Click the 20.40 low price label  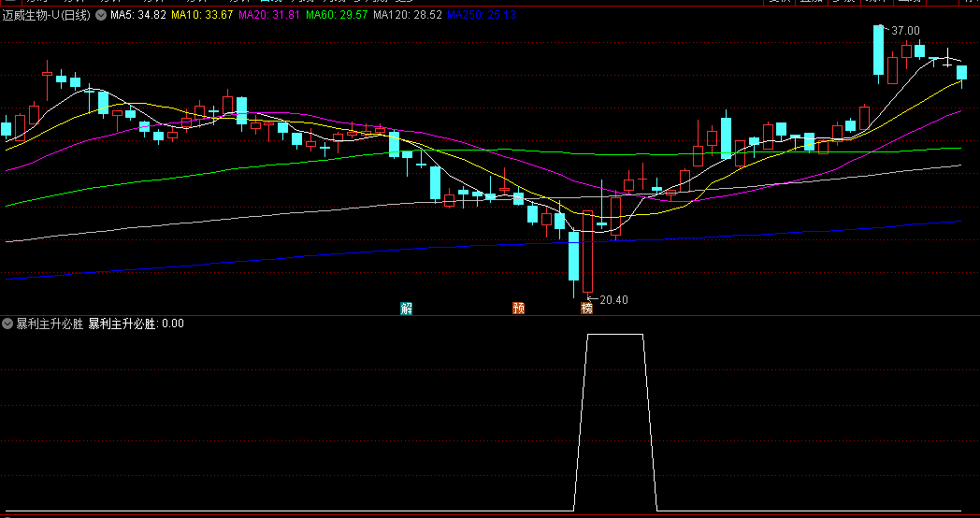click(x=613, y=300)
